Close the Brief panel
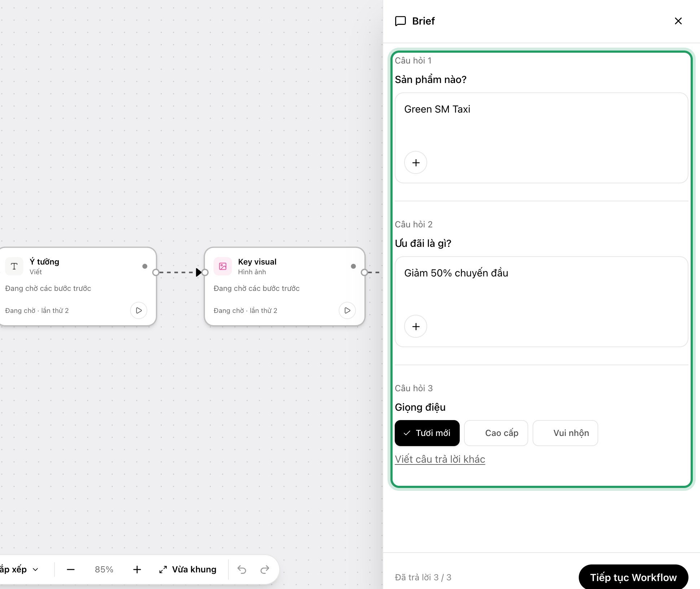700x589 pixels. 678,21
